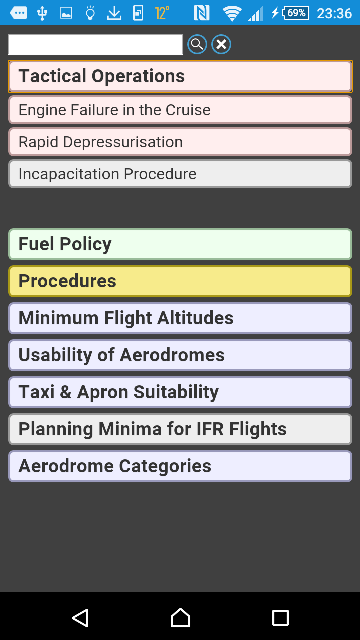Tap the Wi-Fi status icon

(232, 13)
